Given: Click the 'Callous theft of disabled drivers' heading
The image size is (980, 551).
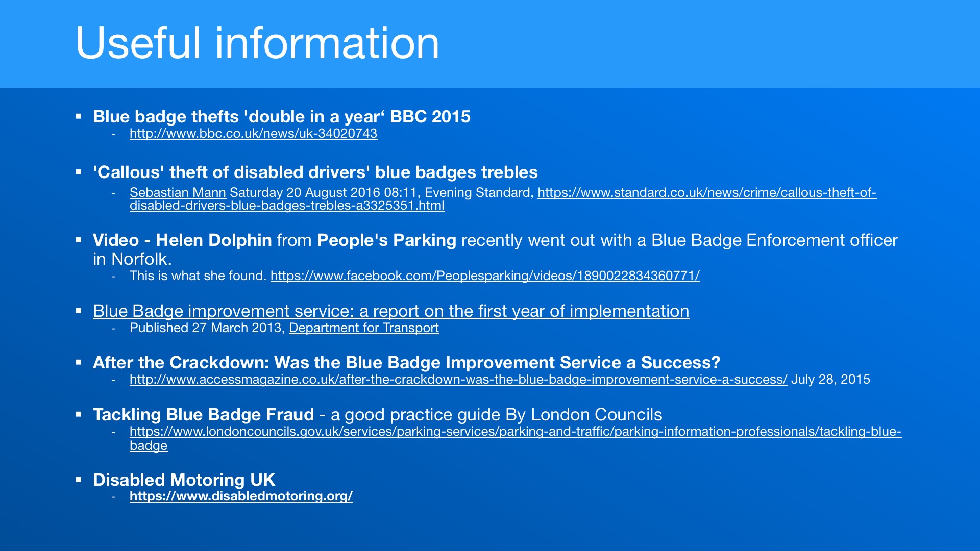Looking at the screenshot, I should pos(315,172).
